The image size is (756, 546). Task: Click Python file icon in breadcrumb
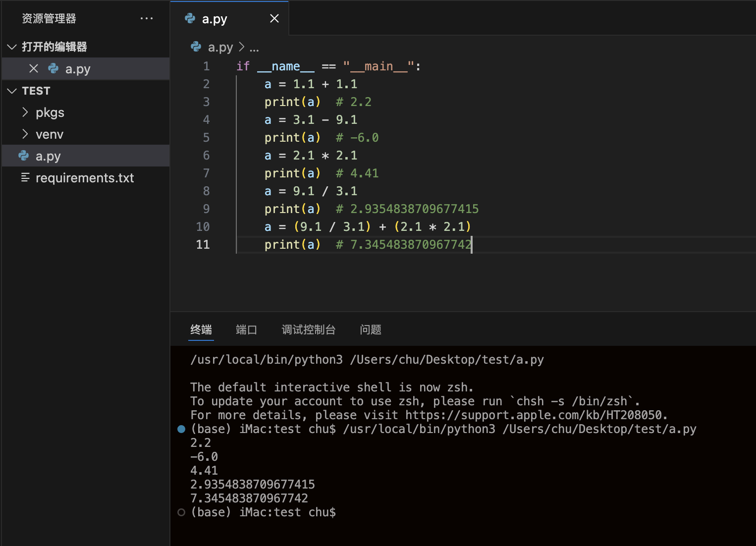(196, 47)
